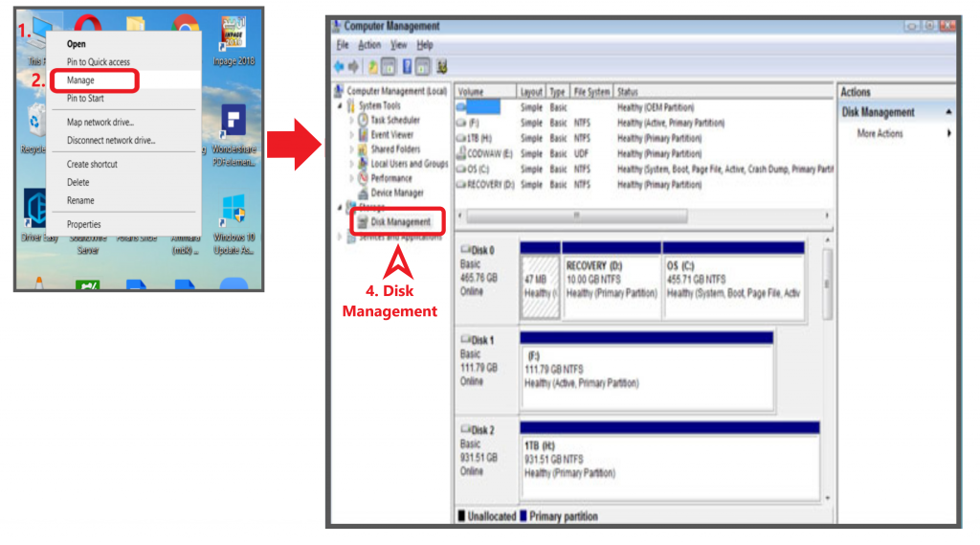
Task: Click the volume list horizontal scrollbar thumb
Action: (577, 216)
